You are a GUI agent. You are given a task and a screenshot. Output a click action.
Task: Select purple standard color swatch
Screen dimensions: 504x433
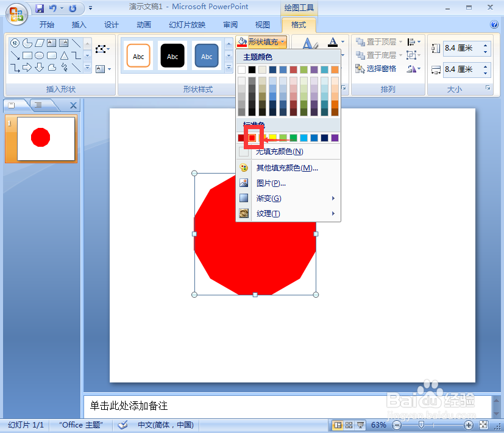point(335,138)
